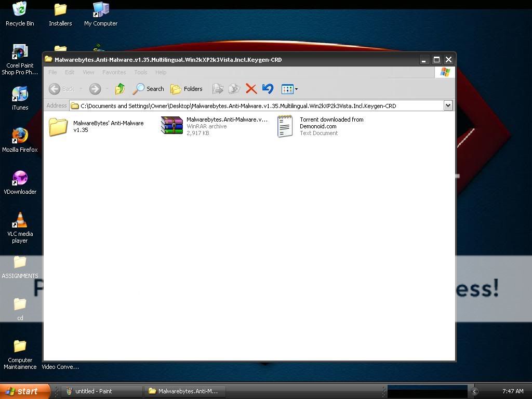
Task: Select the Video Conve... desktop item
Action: pyautogui.click(x=60, y=367)
